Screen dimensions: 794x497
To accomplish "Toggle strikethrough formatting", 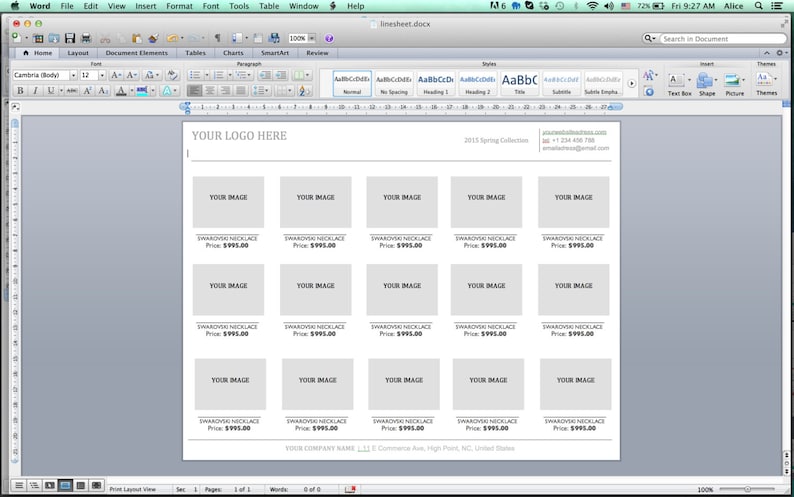I will [72, 91].
